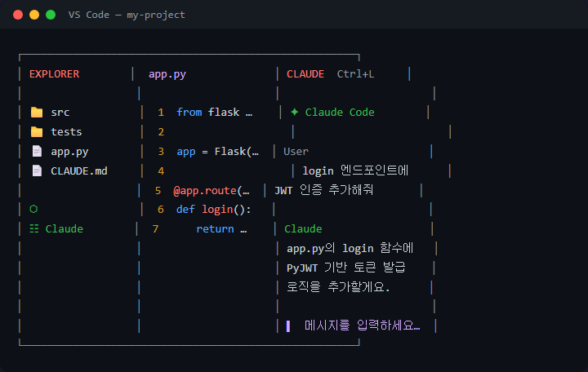Click the green sparkle Claude Code icon
This screenshot has width=588, height=372.
click(x=294, y=112)
